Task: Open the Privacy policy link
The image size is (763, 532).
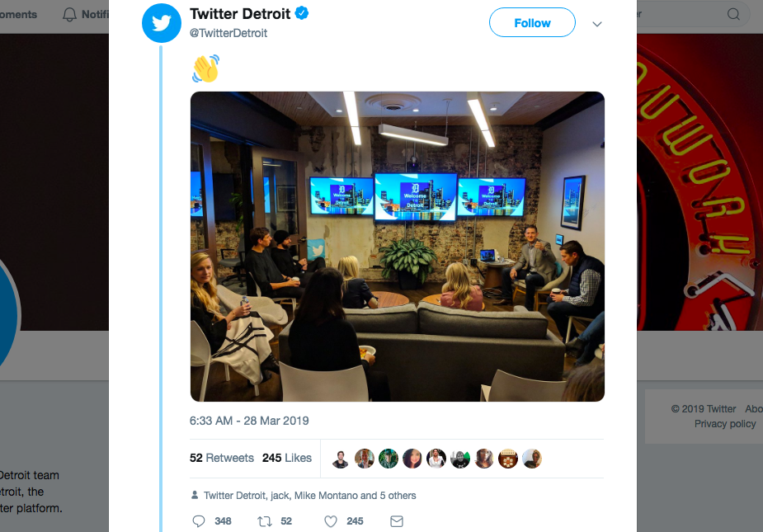Action: point(724,423)
